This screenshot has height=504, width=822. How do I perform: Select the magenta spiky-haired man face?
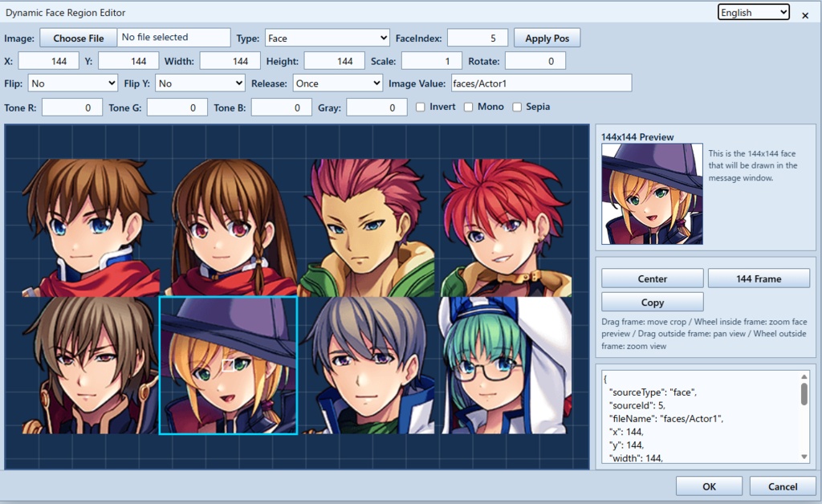[x=366, y=227]
